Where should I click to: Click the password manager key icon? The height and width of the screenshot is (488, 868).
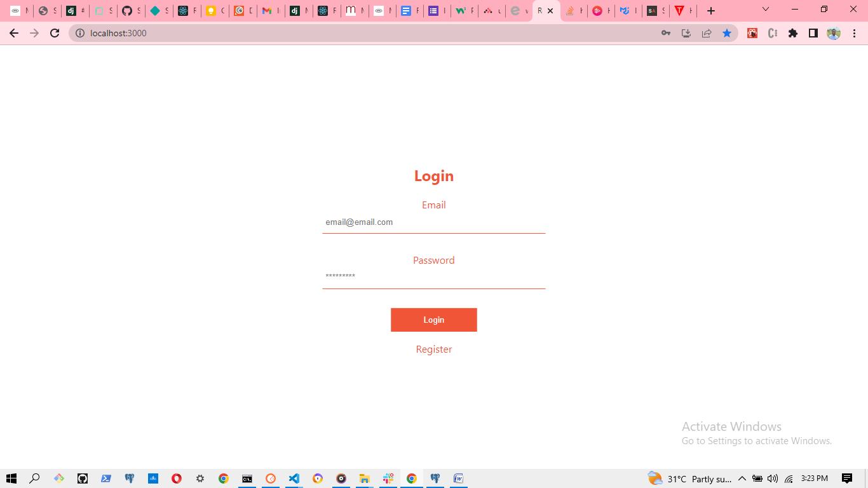click(666, 33)
